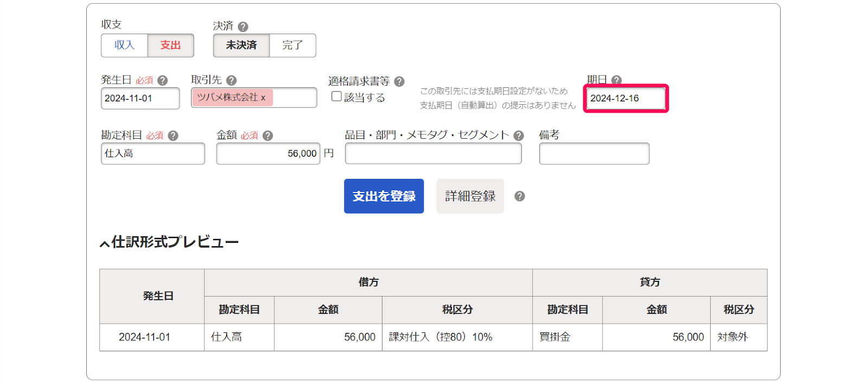Click help icon next to 品目・部門・メモタグ・セグメント
The image size is (868, 386).
[x=519, y=136]
